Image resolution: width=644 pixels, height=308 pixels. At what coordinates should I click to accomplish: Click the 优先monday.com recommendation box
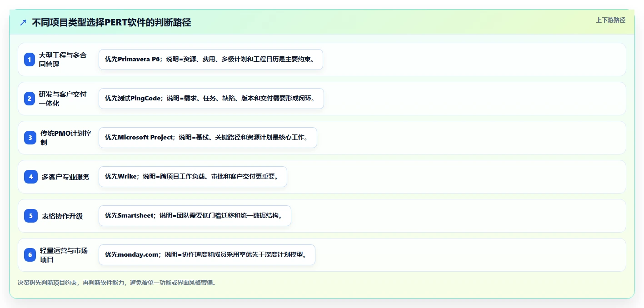(x=207, y=255)
